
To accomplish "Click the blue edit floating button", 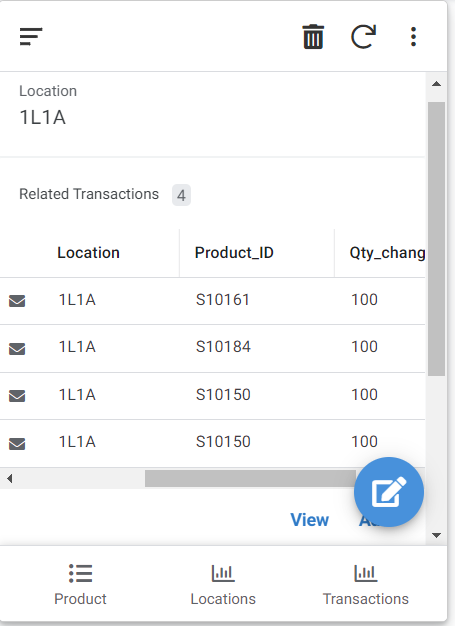I will pos(389,492).
